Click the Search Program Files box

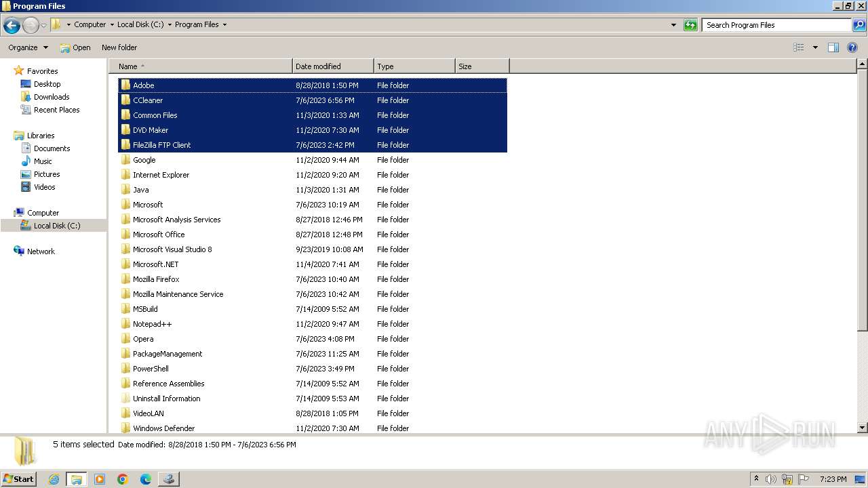click(776, 25)
